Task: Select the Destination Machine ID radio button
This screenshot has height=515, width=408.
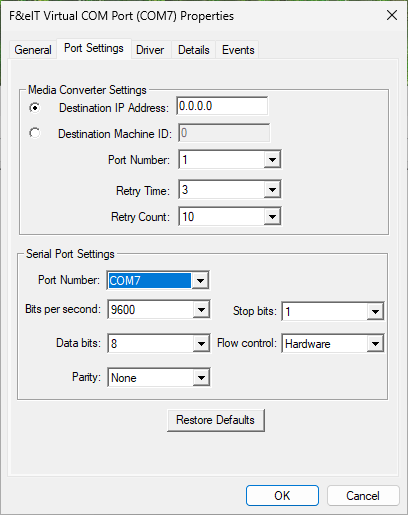Action: pyautogui.click(x=34, y=133)
